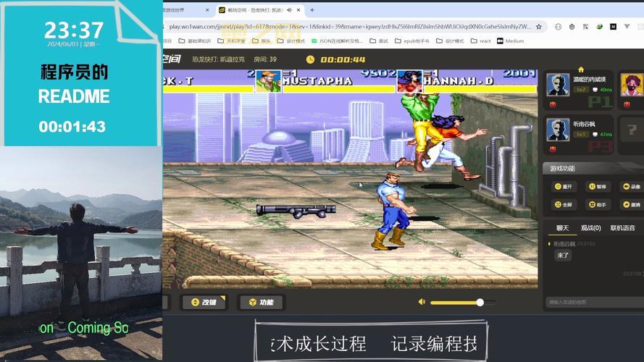This screenshot has width=644, height=362.
Task: Click the P2 player avatar with sunglasses
Action: pyautogui.click(x=632, y=85)
